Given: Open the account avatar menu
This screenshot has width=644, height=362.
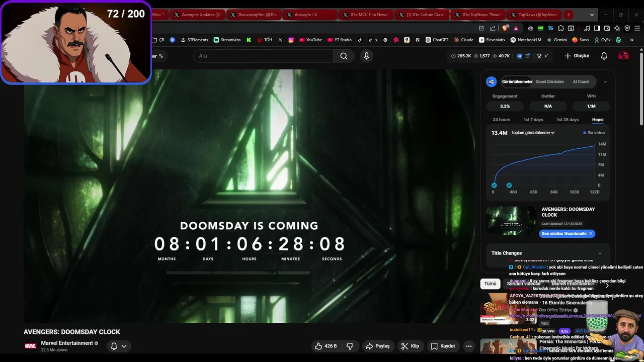Looking at the screenshot, I should (623, 56).
